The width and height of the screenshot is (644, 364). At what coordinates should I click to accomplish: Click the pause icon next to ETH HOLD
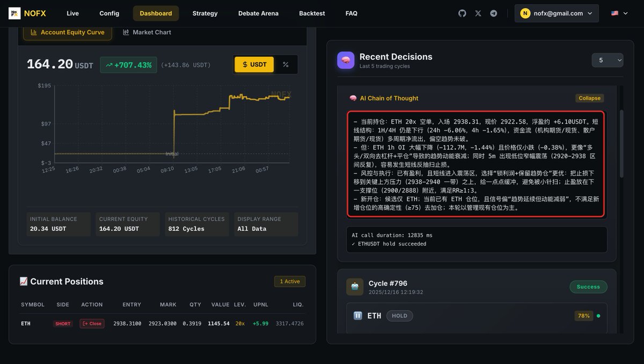(357, 316)
